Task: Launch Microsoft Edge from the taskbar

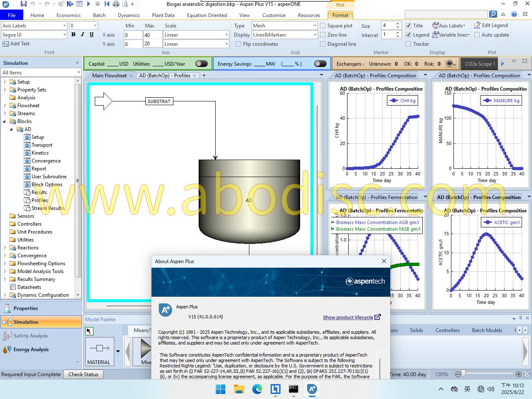Action: [257, 389]
